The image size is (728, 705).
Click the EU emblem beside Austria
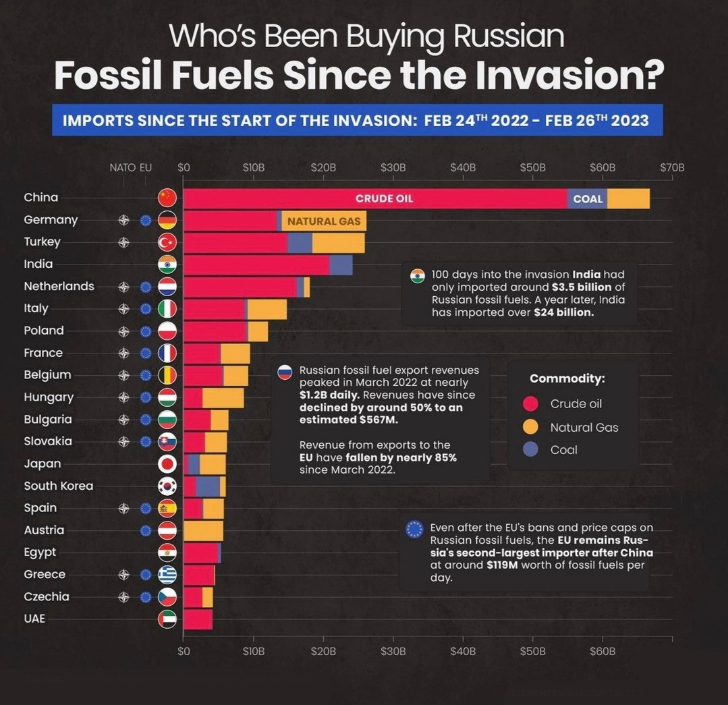tap(146, 530)
